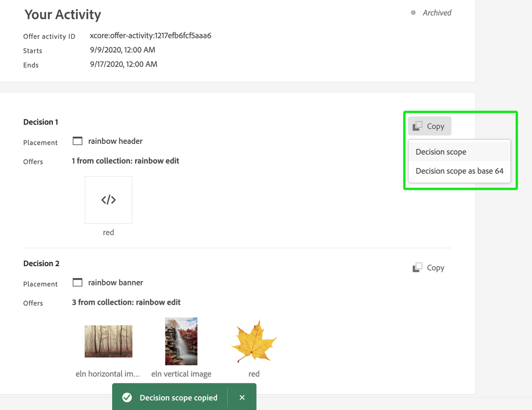
Task: Open the Copy options menu for Decision 2
Action: pyautogui.click(x=428, y=267)
